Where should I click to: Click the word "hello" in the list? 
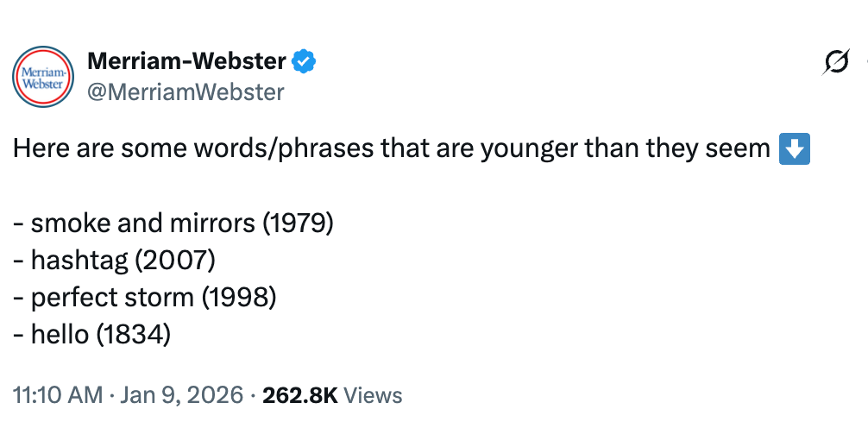click(60, 334)
